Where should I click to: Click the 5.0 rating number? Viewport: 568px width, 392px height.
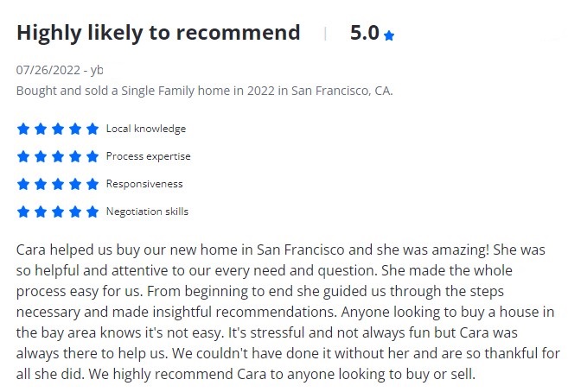[364, 33]
